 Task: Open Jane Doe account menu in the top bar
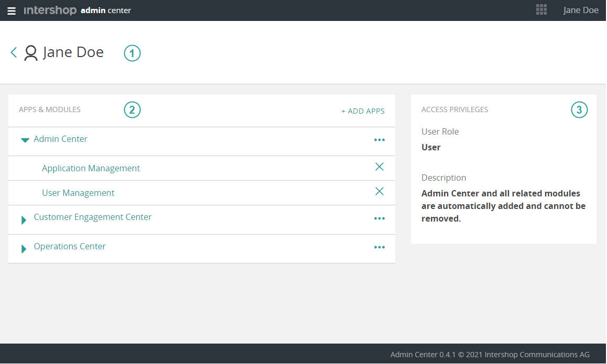pyautogui.click(x=580, y=10)
